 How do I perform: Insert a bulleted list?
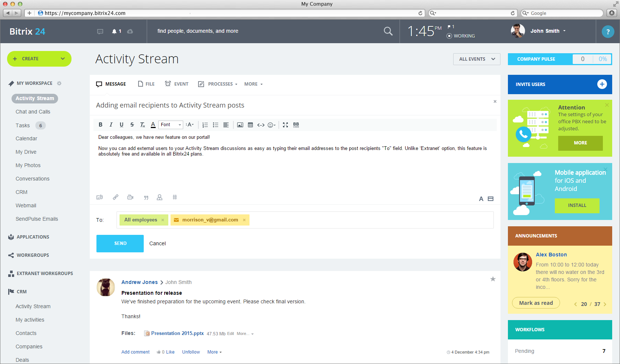point(216,125)
